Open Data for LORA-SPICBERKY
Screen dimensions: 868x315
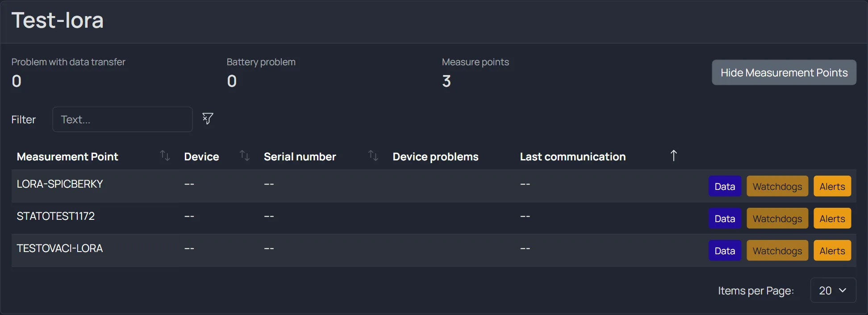click(x=725, y=186)
